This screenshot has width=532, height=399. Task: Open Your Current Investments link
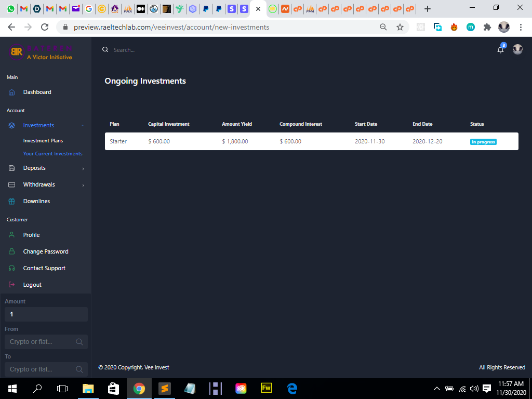(52, 154)
